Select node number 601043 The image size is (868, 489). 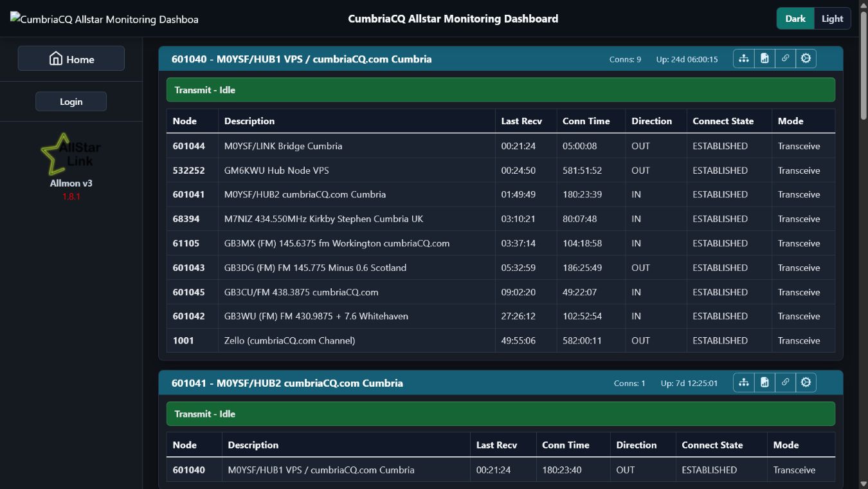pos(188,268)
